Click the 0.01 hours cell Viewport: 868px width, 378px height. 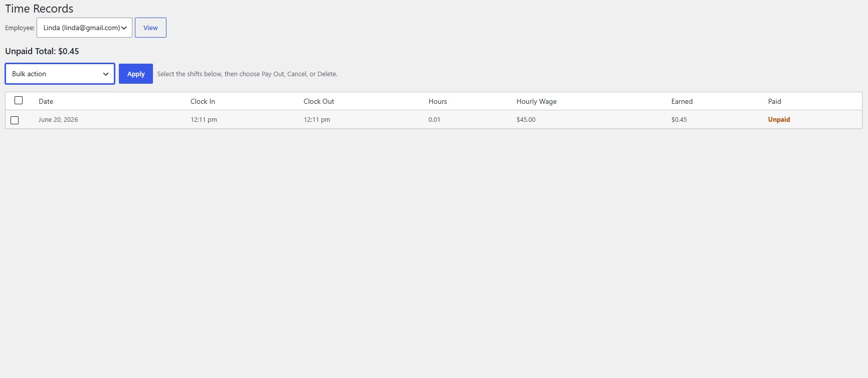coord(434,119)
